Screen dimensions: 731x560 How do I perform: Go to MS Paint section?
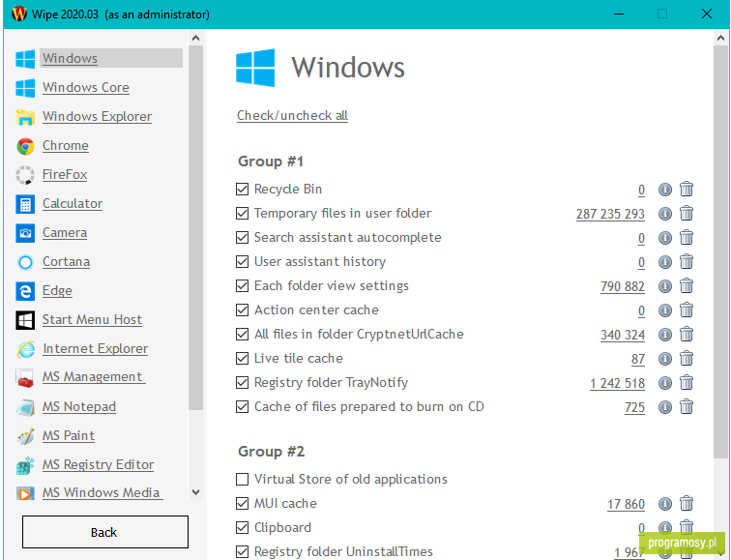(69, 436)
